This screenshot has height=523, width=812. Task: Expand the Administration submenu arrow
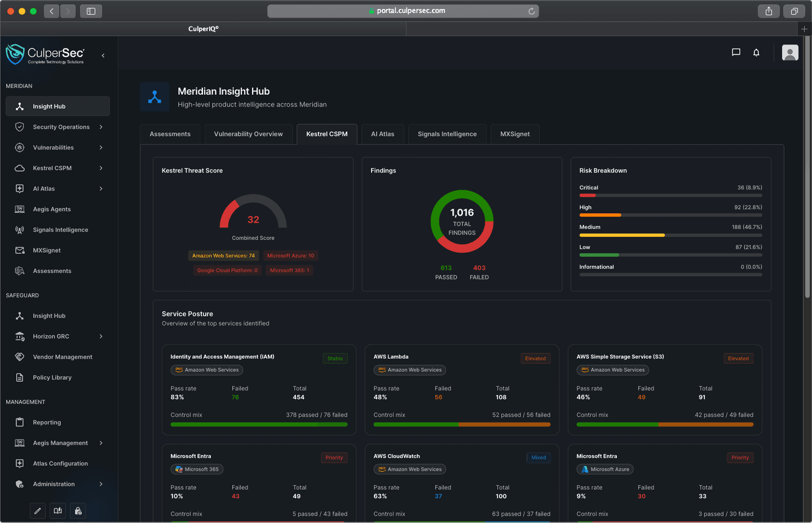click(101, 484)
